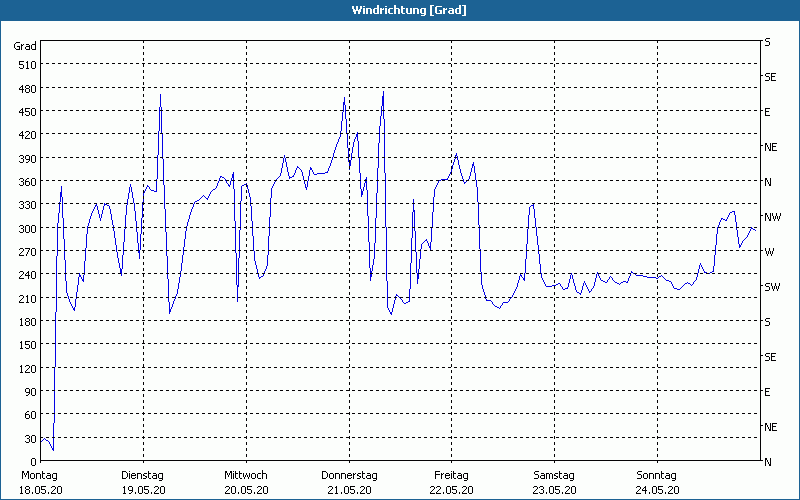Click the 510 tick on the y-axis
The height and width of the screenshot is (500, 800).
(27, 65)
